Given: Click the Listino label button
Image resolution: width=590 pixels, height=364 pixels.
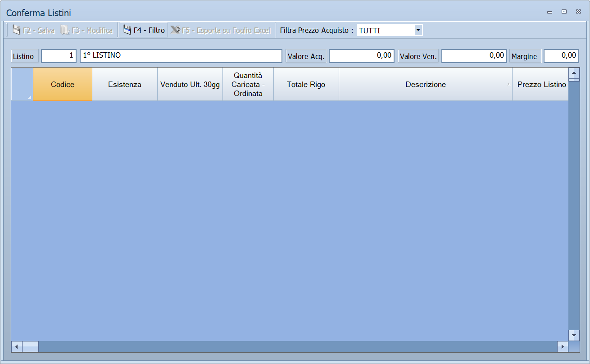Looking at the screenshot, I should click(25, 56).
